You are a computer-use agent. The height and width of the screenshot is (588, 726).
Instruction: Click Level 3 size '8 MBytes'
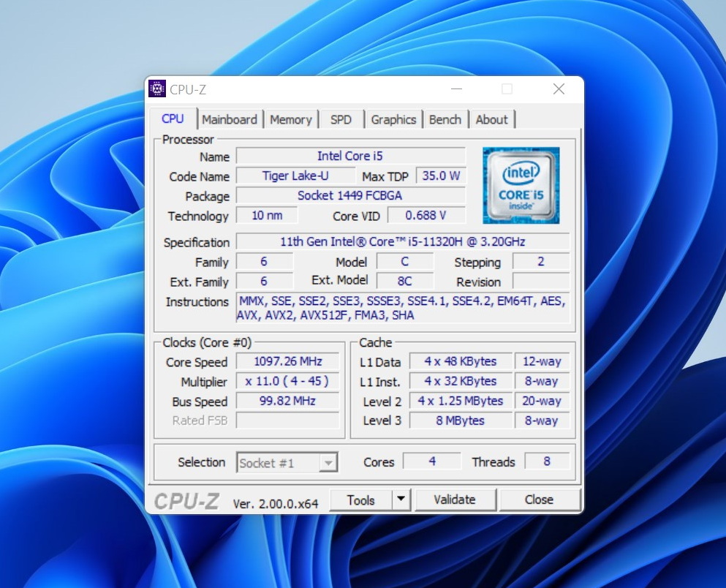click(x=461, y=421)
